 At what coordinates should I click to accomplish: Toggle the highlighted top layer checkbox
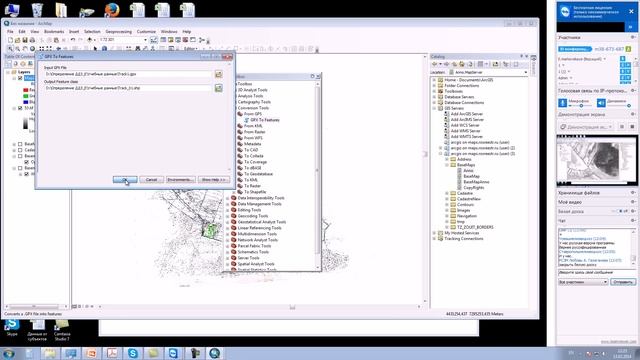click(x=20, y=78)
